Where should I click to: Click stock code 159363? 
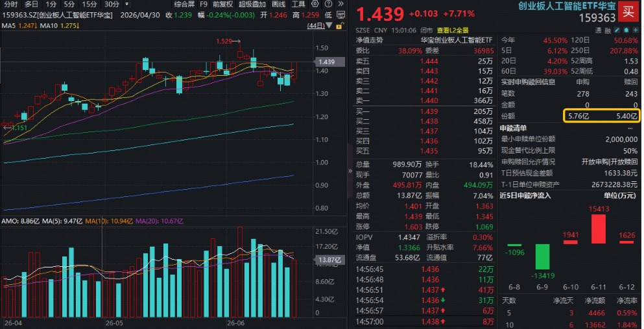(597, 18)
